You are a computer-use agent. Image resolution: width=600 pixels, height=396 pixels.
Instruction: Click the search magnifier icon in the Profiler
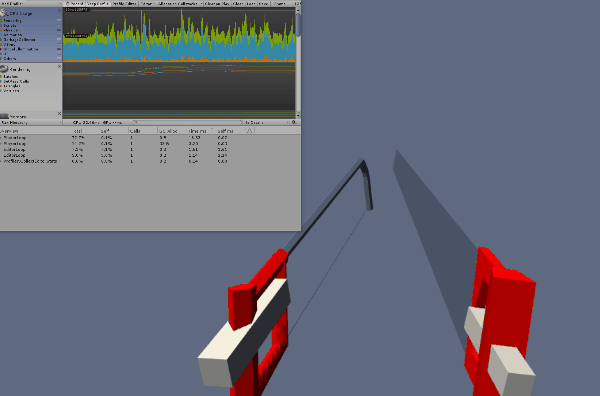point(135,122)
